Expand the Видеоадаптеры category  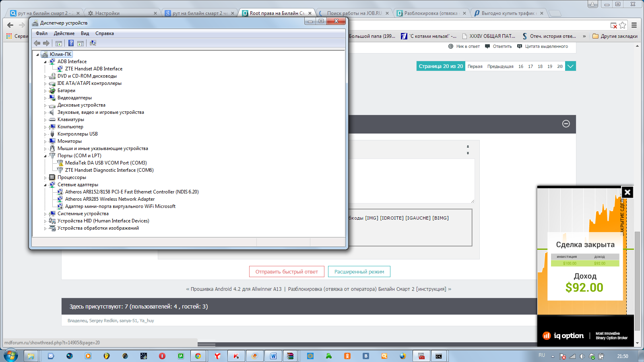(x=45, y=98)
